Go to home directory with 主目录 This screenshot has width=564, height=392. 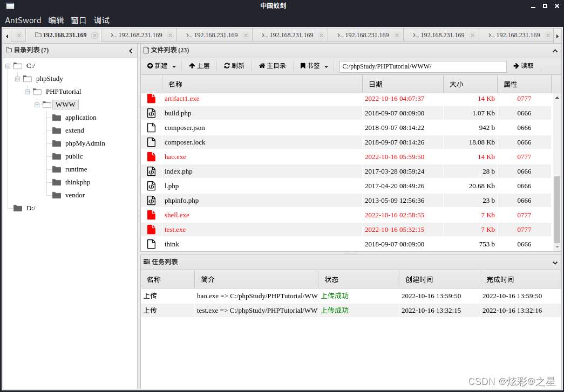[x=273, y=66]
